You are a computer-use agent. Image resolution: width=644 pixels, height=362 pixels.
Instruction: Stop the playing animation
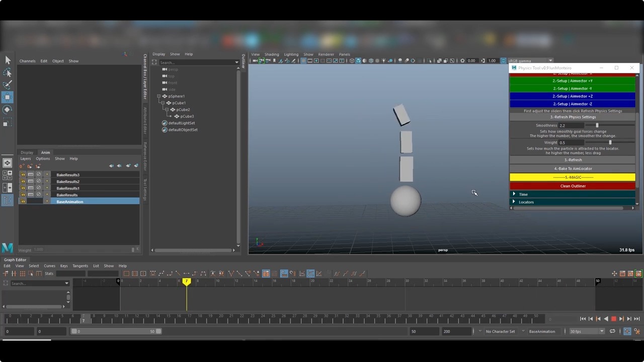pos(614,319)
